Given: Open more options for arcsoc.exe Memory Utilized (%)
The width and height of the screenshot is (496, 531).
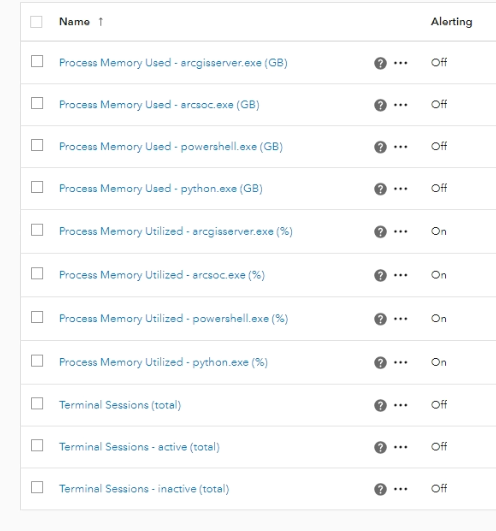Looking at the screenshot, I should 401,275.
